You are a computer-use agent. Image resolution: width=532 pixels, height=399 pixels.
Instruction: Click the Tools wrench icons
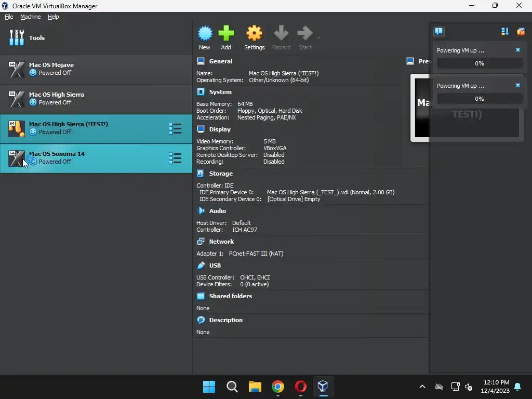point(17,37)
